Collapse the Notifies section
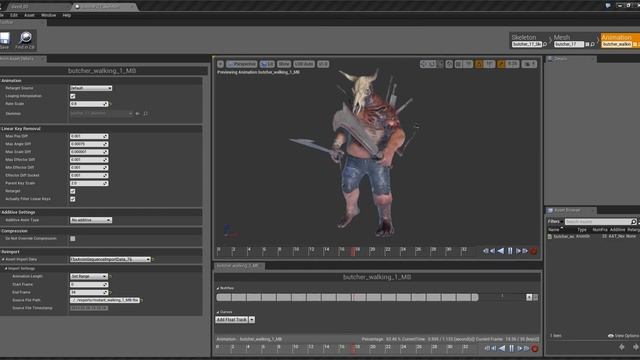Screen dimensions: 640x360 [x=218, y=288]
